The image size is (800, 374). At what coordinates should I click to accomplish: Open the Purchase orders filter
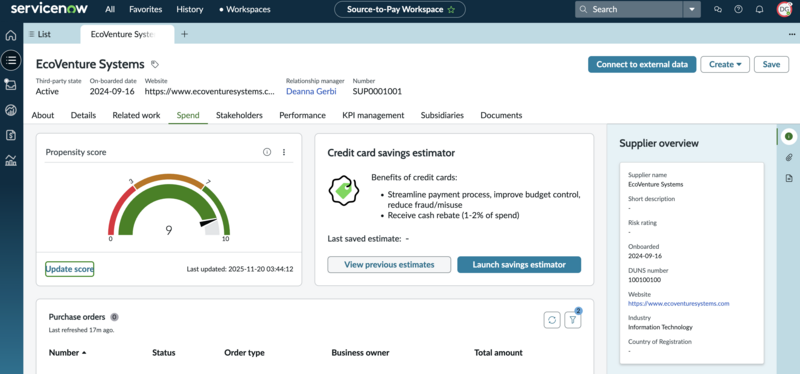pyautogui.click(x=572, y=320)
